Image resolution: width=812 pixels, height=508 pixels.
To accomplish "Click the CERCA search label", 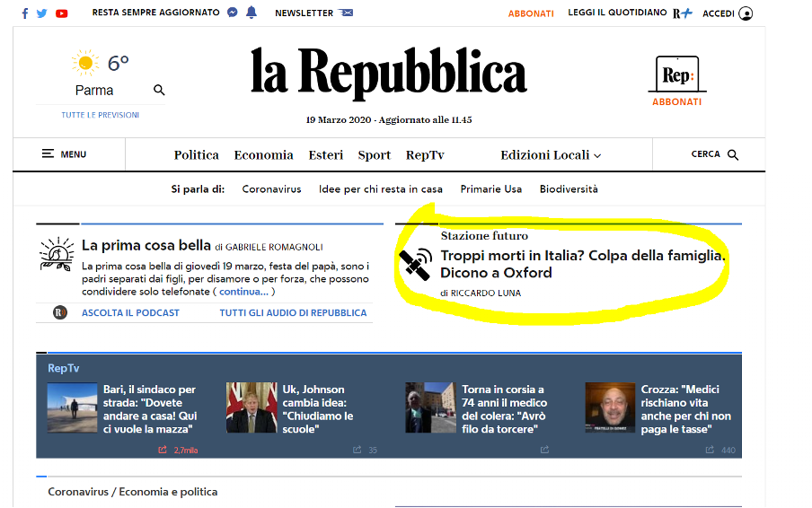I will (x=705, y=154).
